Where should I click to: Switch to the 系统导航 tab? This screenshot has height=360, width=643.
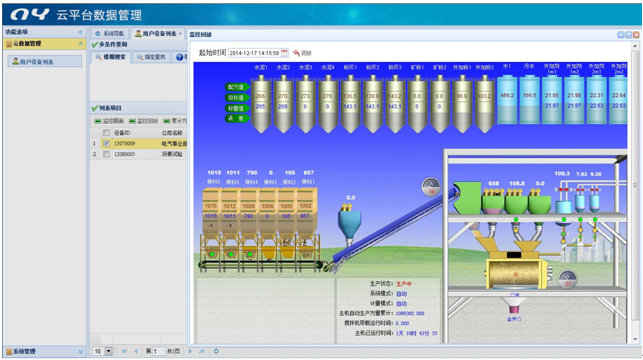click(110, 33)
